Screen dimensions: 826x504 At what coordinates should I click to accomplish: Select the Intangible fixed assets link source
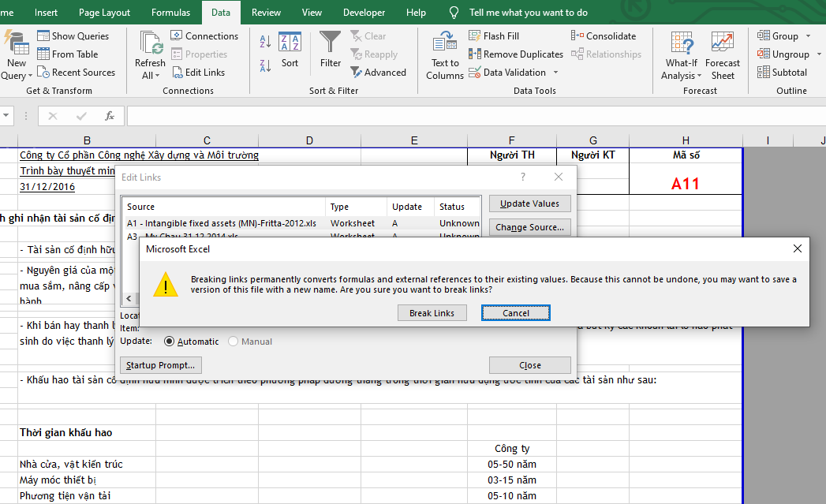(x=222, y=223)
